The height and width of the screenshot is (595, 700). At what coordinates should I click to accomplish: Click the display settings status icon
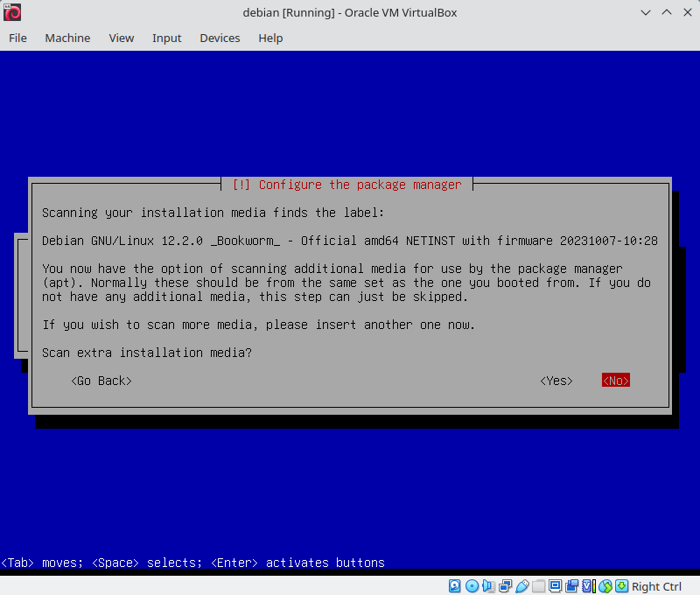click(556, 585)
